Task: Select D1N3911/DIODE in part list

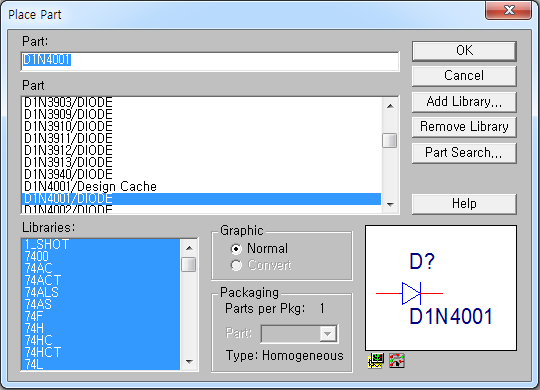Action: coord(202,138)
